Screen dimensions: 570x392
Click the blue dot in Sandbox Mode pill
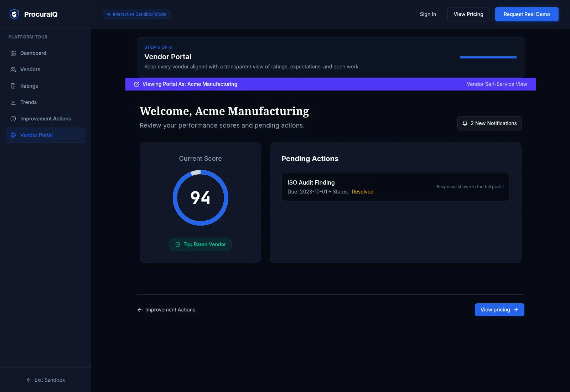(x=109, y=14)
